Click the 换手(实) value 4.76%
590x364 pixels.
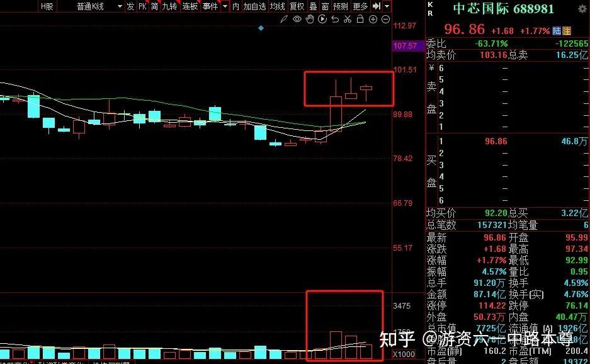click(x=576, y=294)
